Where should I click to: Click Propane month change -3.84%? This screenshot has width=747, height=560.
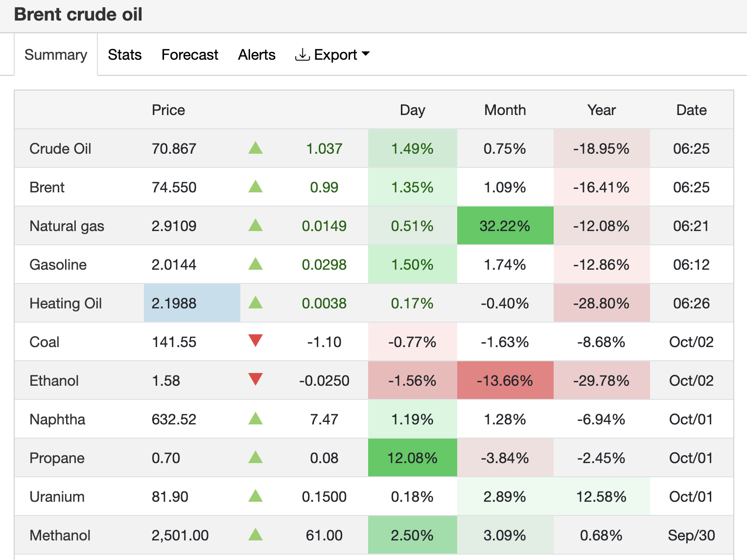(x=505, y=458)
